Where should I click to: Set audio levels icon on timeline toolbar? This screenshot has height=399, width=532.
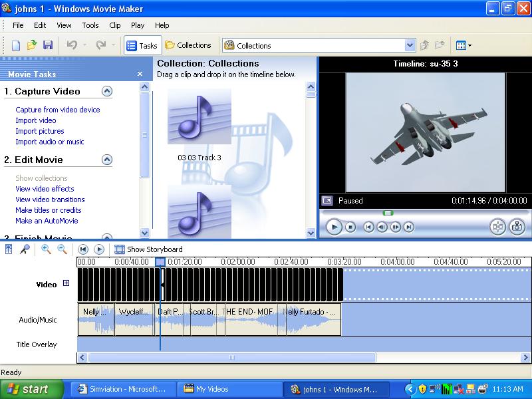click(x=9, y=249)
